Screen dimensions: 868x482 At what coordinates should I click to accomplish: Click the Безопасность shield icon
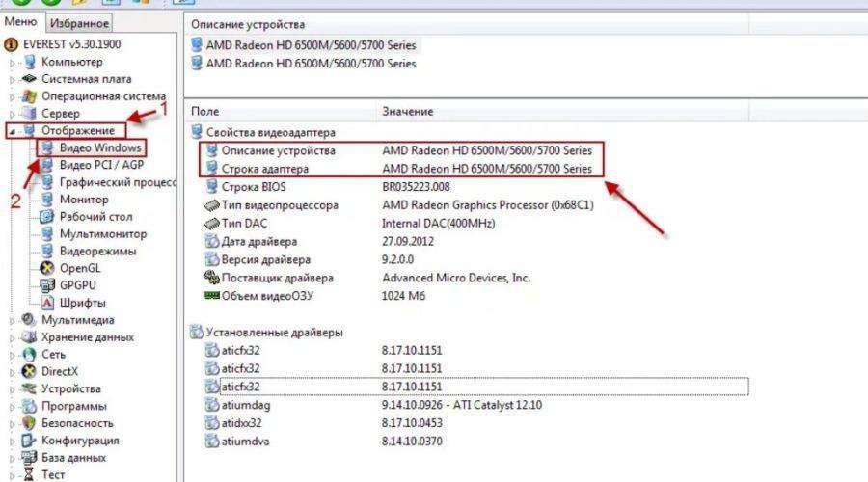click(29, 423)
